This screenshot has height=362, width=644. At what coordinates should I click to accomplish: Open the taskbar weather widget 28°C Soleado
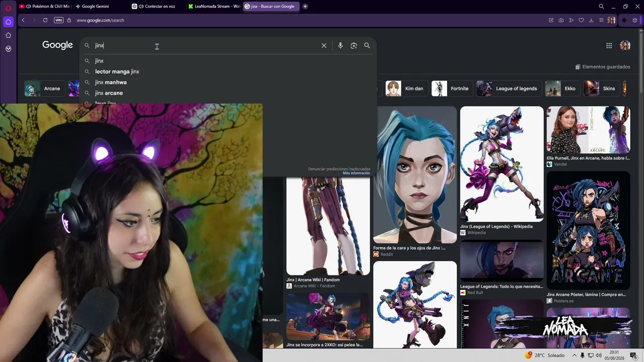tap(544, 355)
